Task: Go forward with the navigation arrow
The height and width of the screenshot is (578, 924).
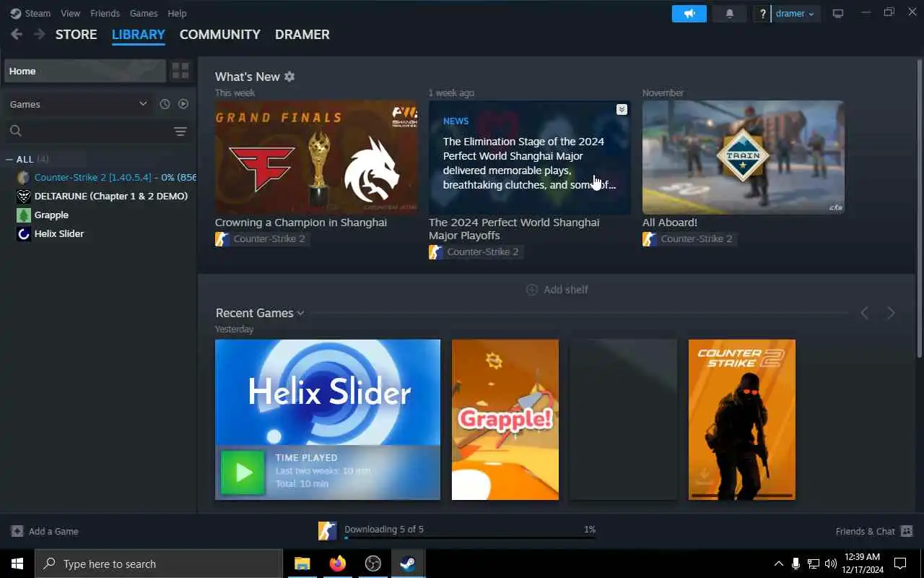Action: [x=39, y=34]
